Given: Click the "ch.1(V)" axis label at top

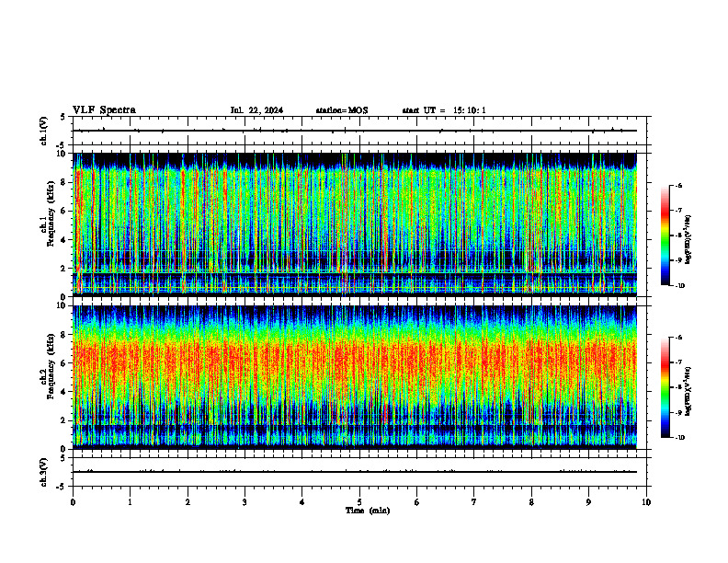Looking at the screenshot, I should (43, 131).
